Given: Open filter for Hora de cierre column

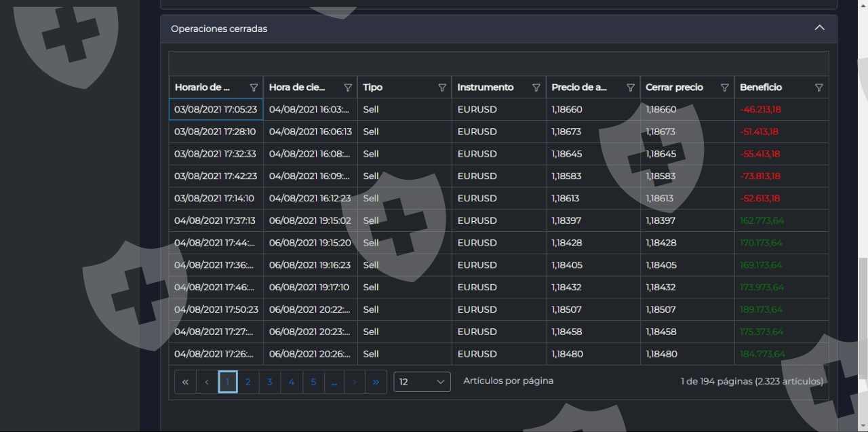Looking at the screenshot, I should point(348,87).
